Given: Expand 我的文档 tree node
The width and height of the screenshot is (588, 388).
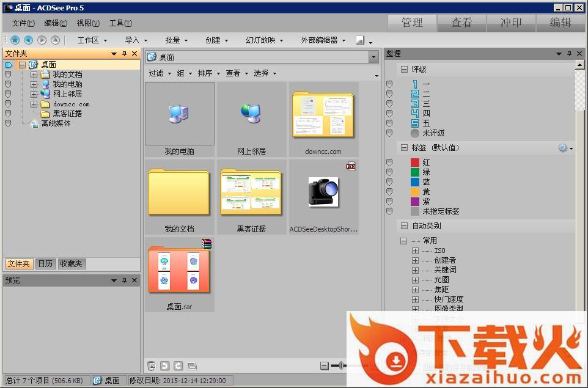Looking at the screenshot, I should pos(34,75).
